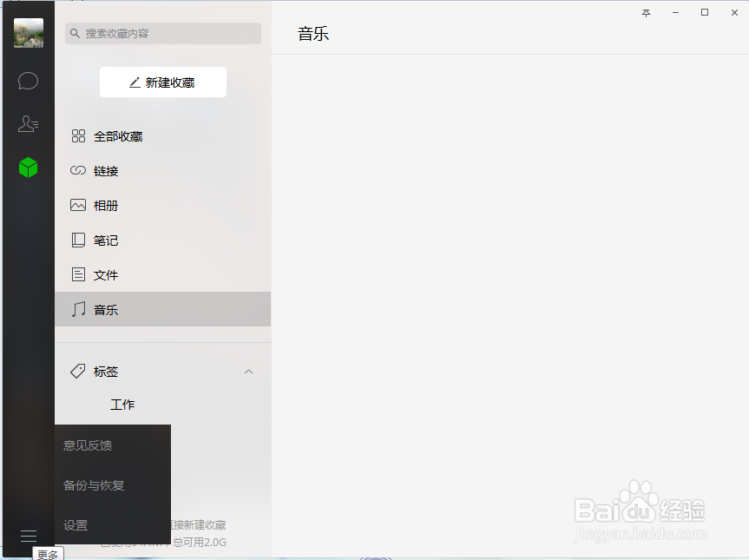Image resolution: width=749 pixels, height=560 pixels.
Task: Open the Contacts panel in the sidebar
Action: 28,123
